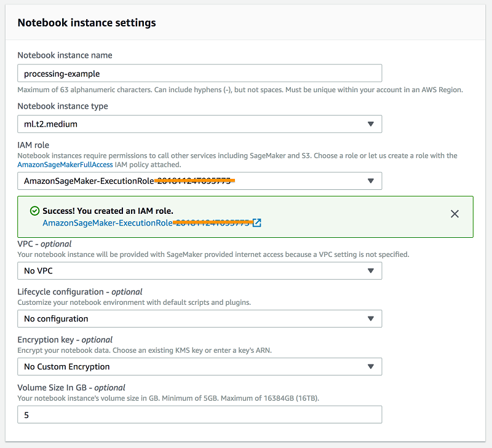The width and height of the screenshot is (492, 448).
Task: Open the created AmazonSageMaker-ExecutionRole link
Action: (108, 223)
